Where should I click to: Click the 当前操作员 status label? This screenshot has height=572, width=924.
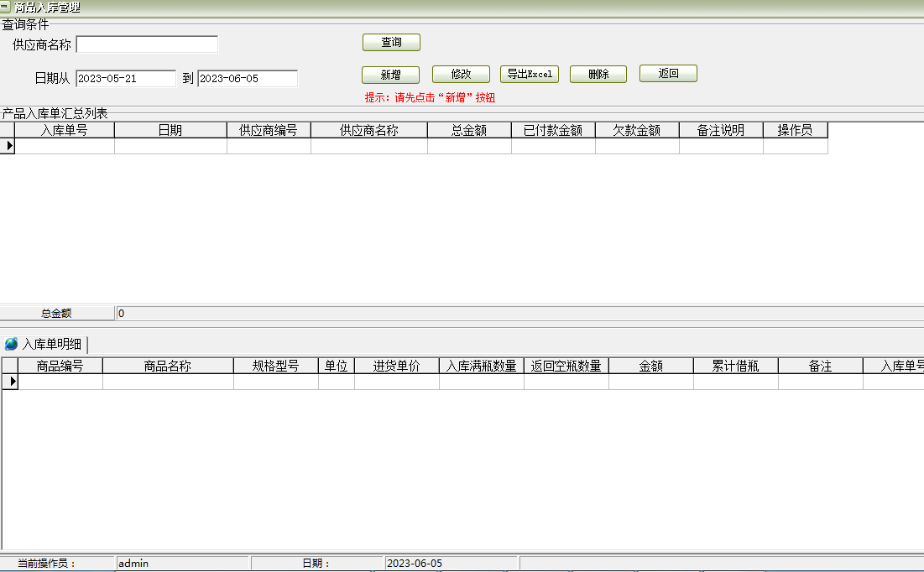pos(46,563)
